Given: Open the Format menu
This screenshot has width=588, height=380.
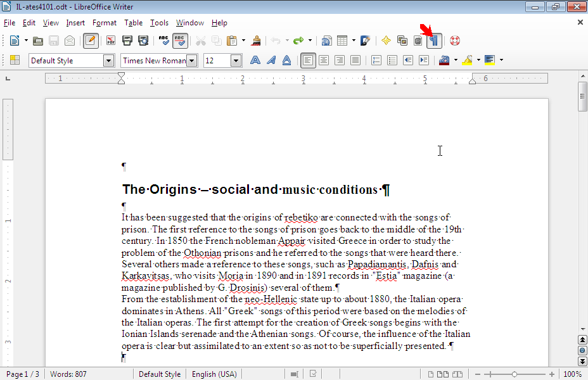Looking at the screenshot, I should [105, 23].
